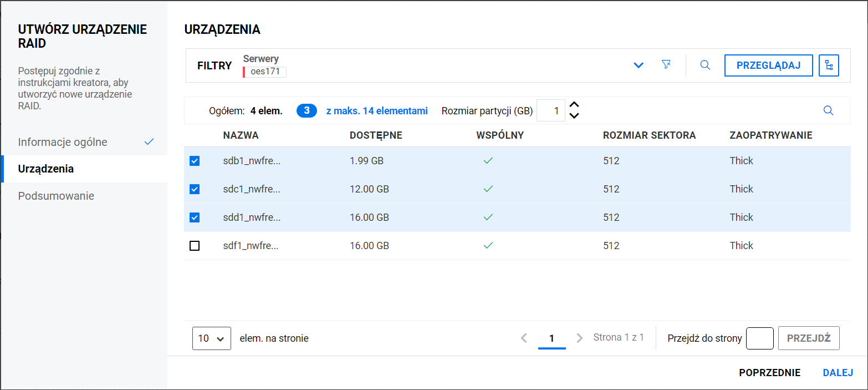Click the table search magnifier icon

click(x=828, y=110)
